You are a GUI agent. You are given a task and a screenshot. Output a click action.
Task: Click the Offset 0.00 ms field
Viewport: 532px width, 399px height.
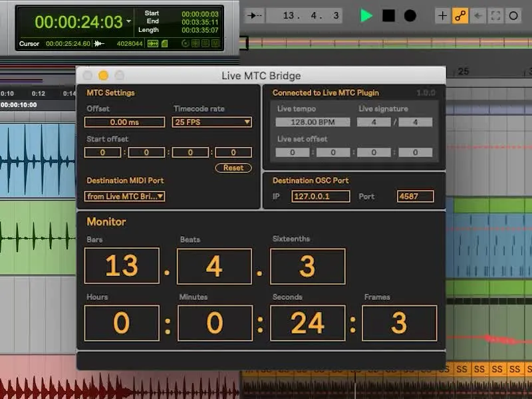[x=124, y=122]
